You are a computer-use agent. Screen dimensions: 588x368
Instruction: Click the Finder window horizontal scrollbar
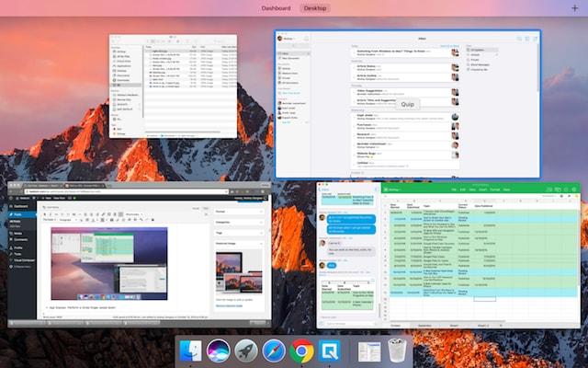pyautogui.click(x=183, y=132)
